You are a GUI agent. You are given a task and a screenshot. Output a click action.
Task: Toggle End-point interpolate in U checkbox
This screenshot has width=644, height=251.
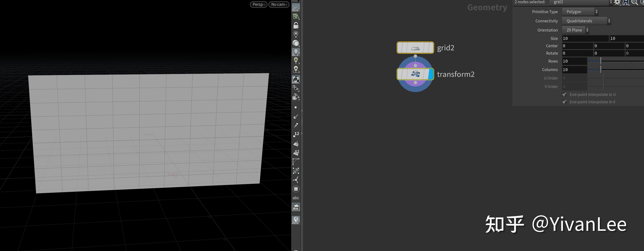click(564, 95)
